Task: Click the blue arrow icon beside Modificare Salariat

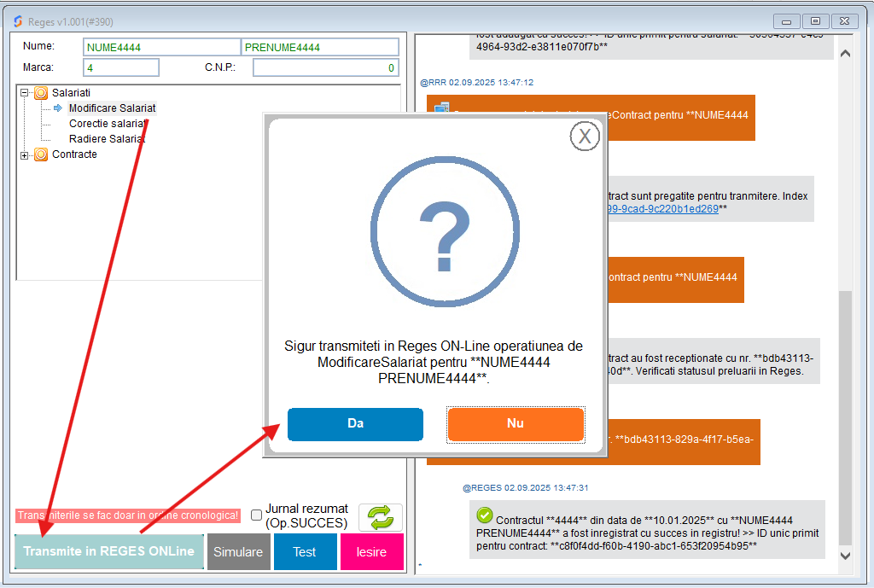Action: [58, 108]
